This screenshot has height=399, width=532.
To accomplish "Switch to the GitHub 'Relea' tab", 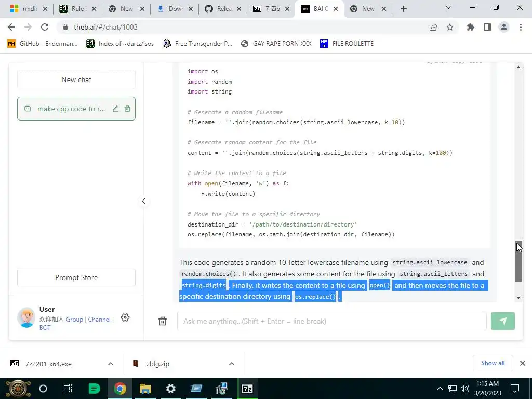I will click(223, 9).
